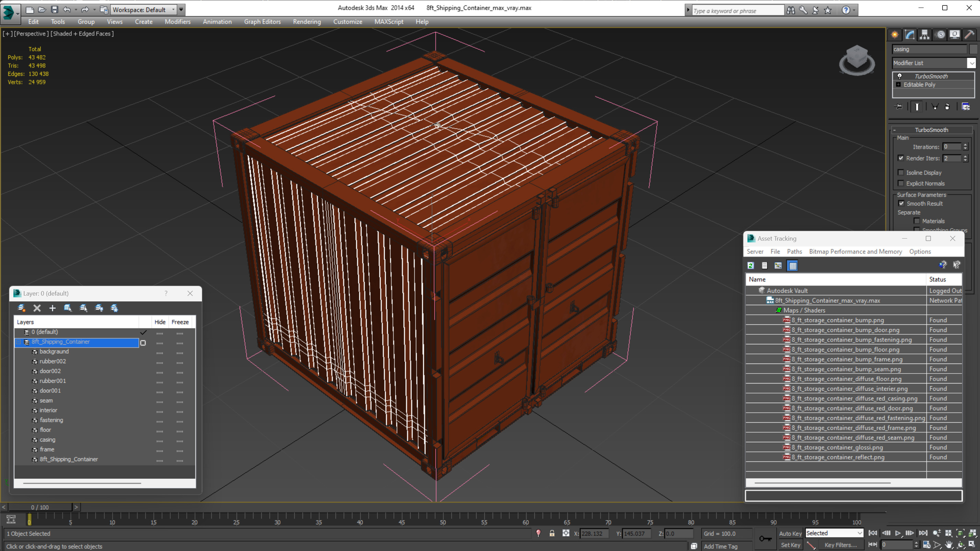Open the Hierarchy panel tab

[924, 35]
